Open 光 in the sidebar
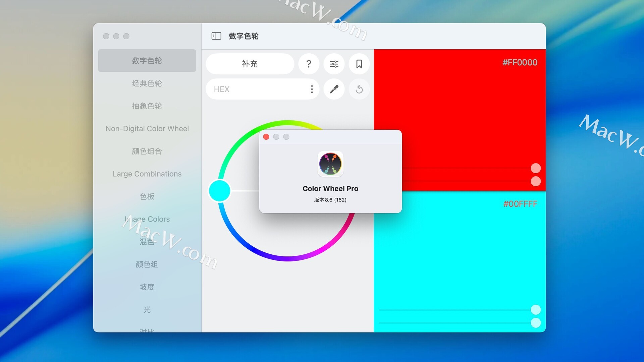Screen dimensions: 644x362 [147, 309]
